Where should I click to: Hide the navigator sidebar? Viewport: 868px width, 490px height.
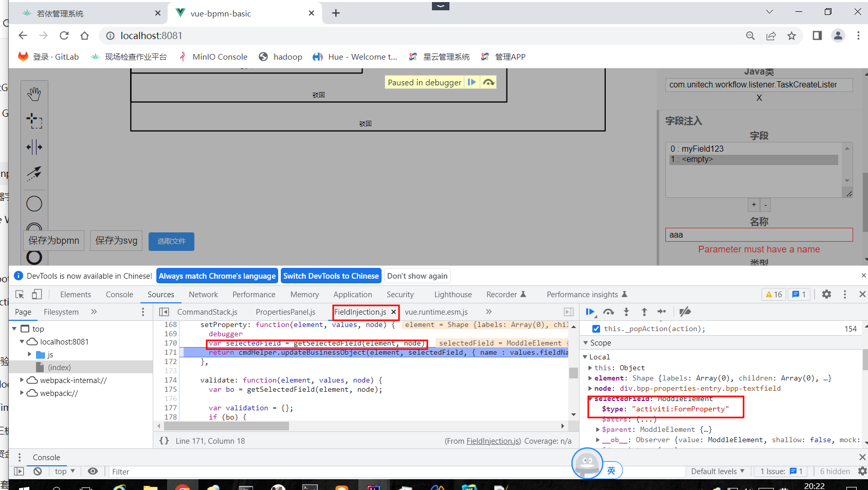click(x=164, y=312)
